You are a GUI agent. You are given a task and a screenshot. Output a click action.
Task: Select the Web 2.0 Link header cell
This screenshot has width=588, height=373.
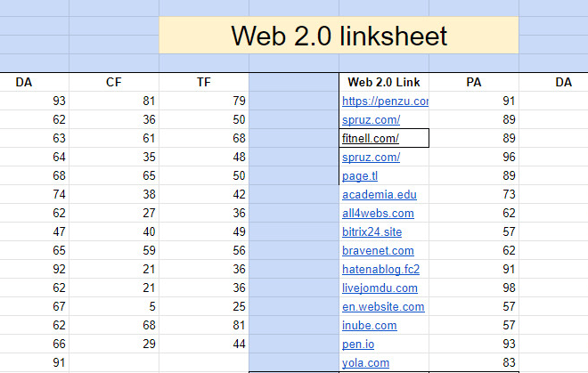[x=384, y=82]
